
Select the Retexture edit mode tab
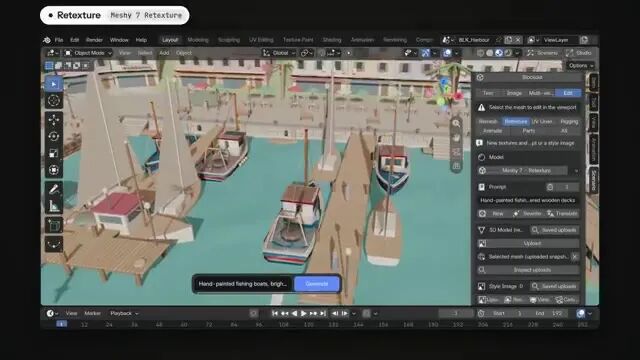[516, 122]
